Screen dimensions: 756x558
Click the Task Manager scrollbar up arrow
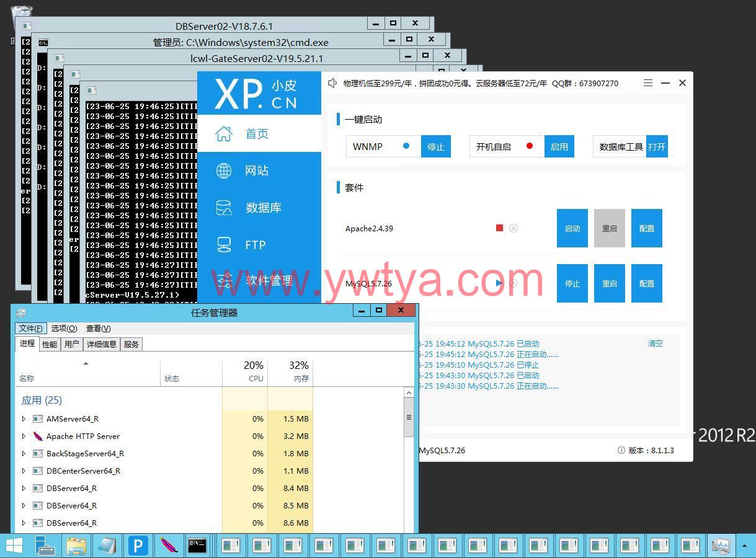[x=409, y=393]
